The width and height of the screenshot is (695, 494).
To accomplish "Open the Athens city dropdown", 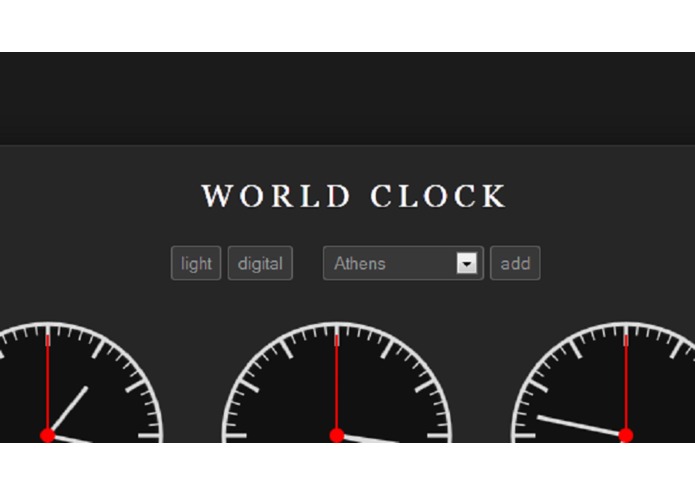I will [x=403, y=263].
